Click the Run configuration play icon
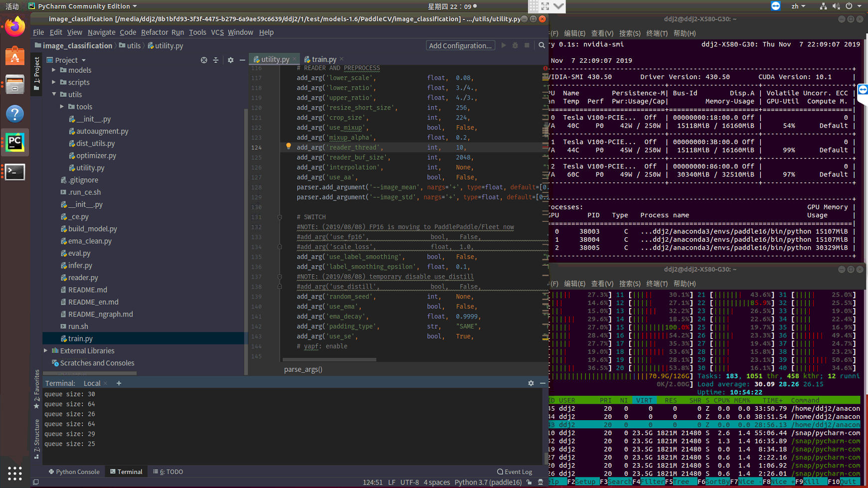This screenshot has width=868, height=488. (504, 45)
